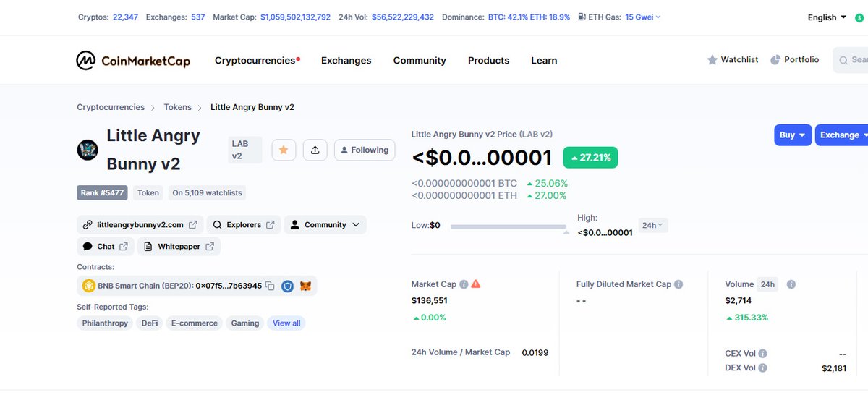Toggle the orange star watchlist button
Screen dimensions: 868x395
point(284,150)
